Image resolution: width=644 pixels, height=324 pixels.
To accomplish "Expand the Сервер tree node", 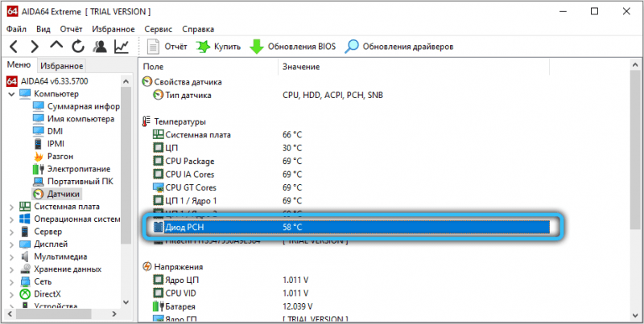I will (x=11, y=232).
